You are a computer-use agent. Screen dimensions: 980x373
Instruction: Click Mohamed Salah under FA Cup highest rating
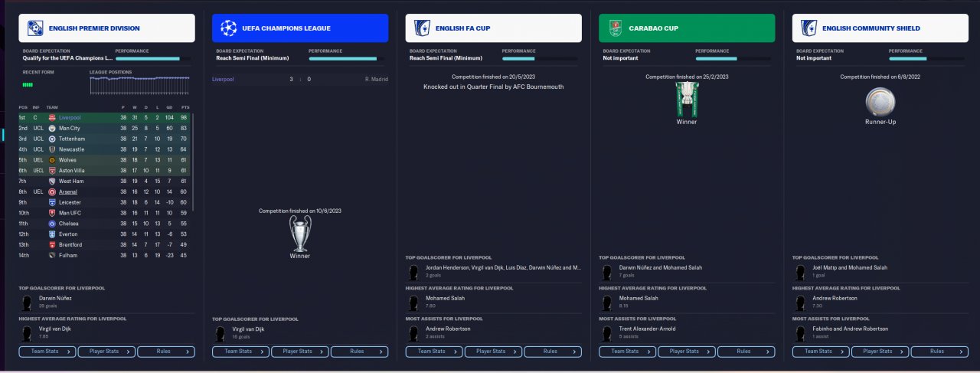point(446,298)
